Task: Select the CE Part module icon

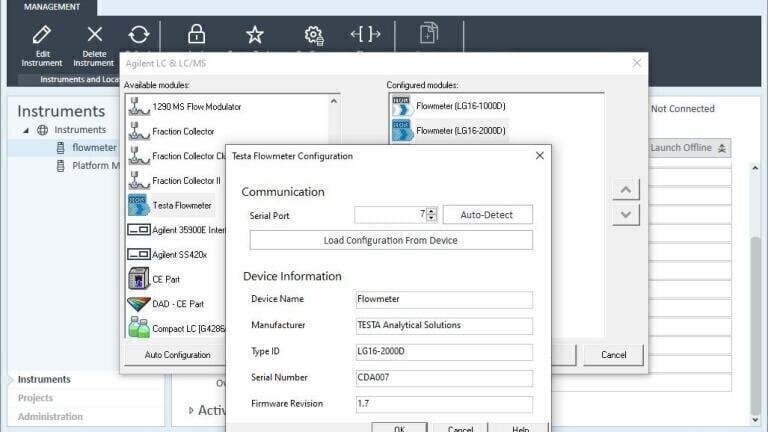Action: point(139,279)
